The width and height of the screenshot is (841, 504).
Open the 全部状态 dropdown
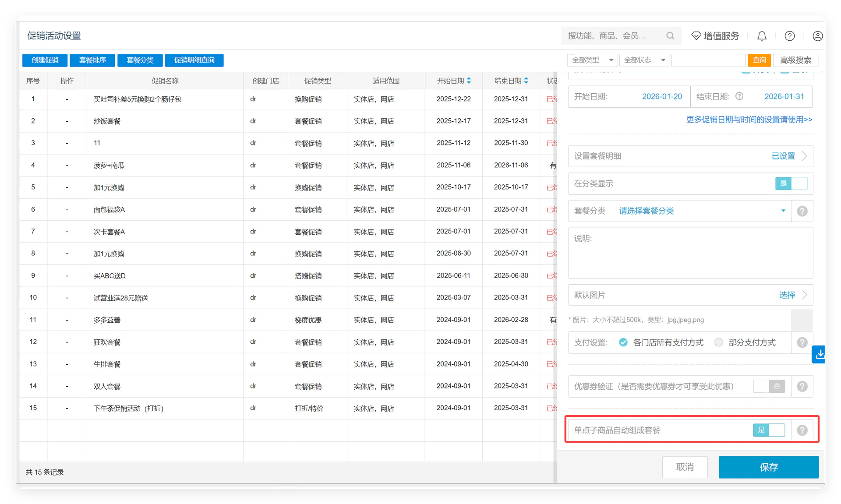644,60
